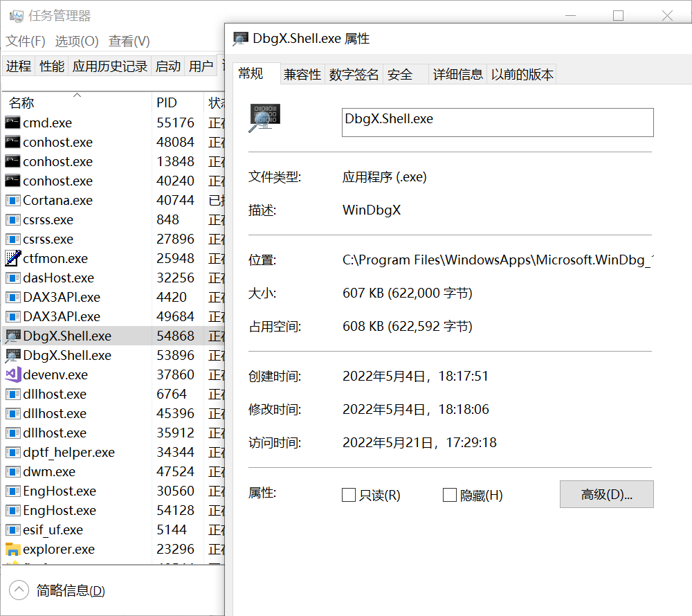Click the large WinDbg file icon in properties
The image size is (692, 616).
264,118
